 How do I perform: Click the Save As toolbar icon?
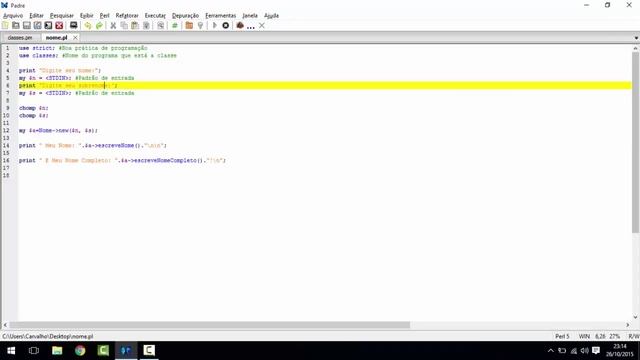38,25
